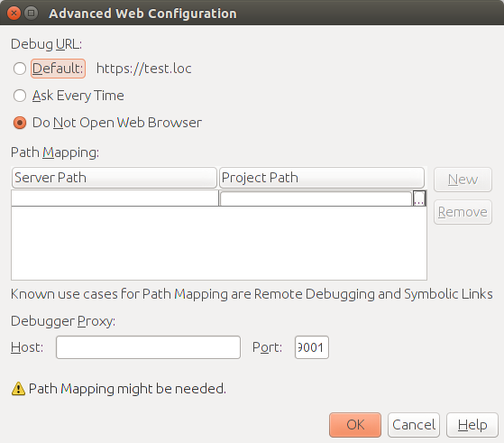
Task: Remove the selected path mapping
Action: click(463, 212)
